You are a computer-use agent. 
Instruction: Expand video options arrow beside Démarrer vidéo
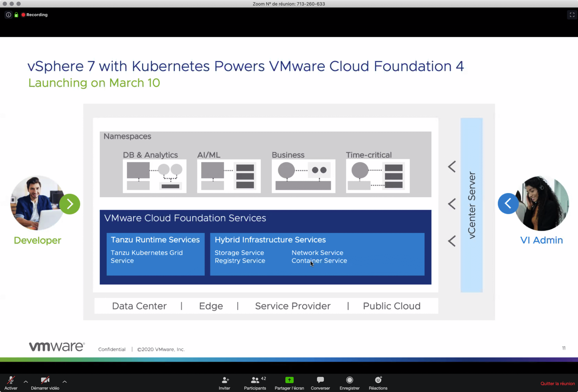(x=64, y=381)
